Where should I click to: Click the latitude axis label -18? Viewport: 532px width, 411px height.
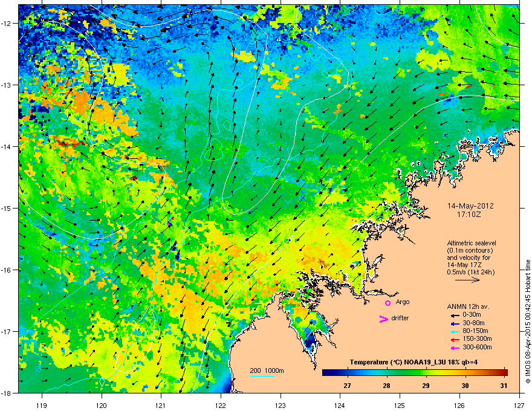(7, 393)
